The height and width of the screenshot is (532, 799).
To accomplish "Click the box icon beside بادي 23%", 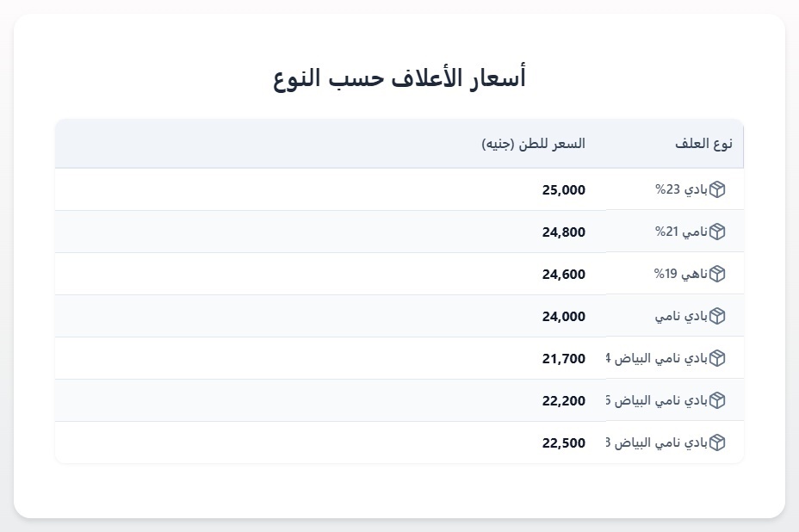I will pos(716,189).
